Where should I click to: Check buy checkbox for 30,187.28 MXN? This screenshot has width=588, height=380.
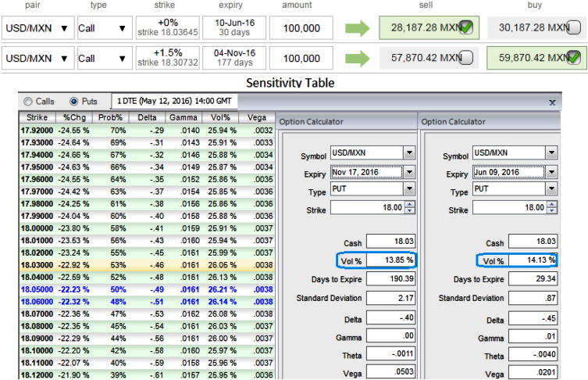(574, 28)
